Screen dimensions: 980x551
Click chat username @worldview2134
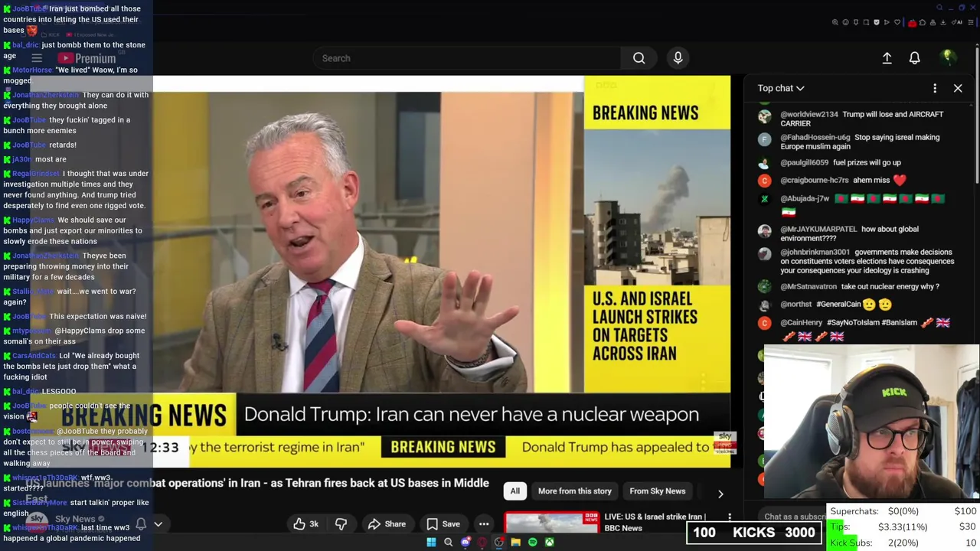point(809,114)
